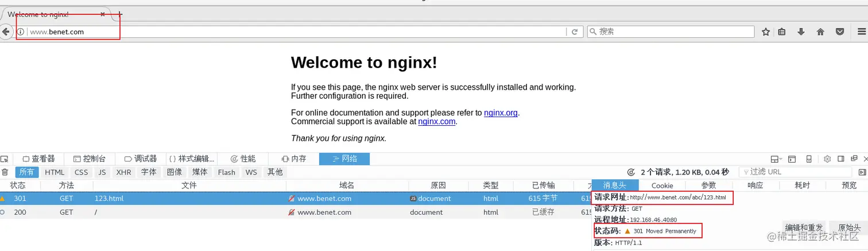This screenshot has width=868, height=251.
Task: Switch to the 调试器 debugger tab
Action: (141, 159)
